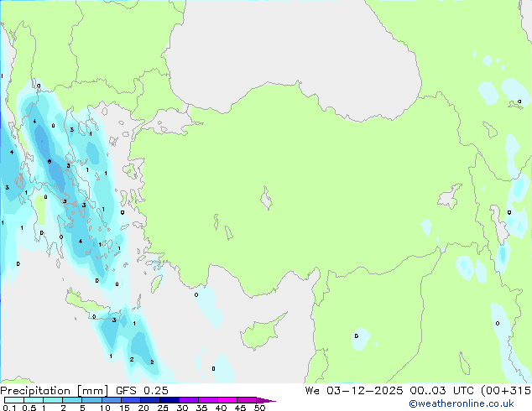Click the 5–10 mm light blue legend swatch
The width and height of the screenshot is (532, 411).
[91, 400]
